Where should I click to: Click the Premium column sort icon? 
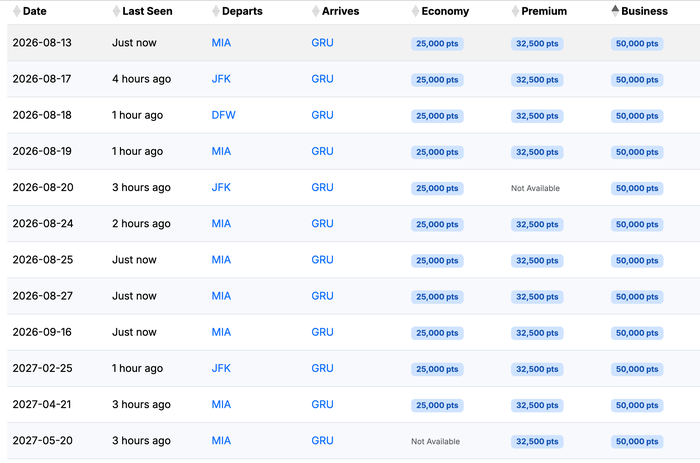515,11
